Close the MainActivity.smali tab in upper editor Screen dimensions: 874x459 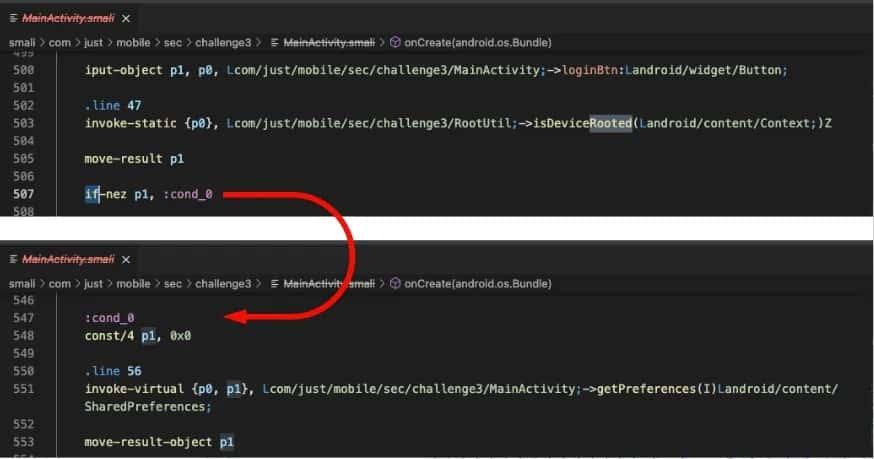125,18
